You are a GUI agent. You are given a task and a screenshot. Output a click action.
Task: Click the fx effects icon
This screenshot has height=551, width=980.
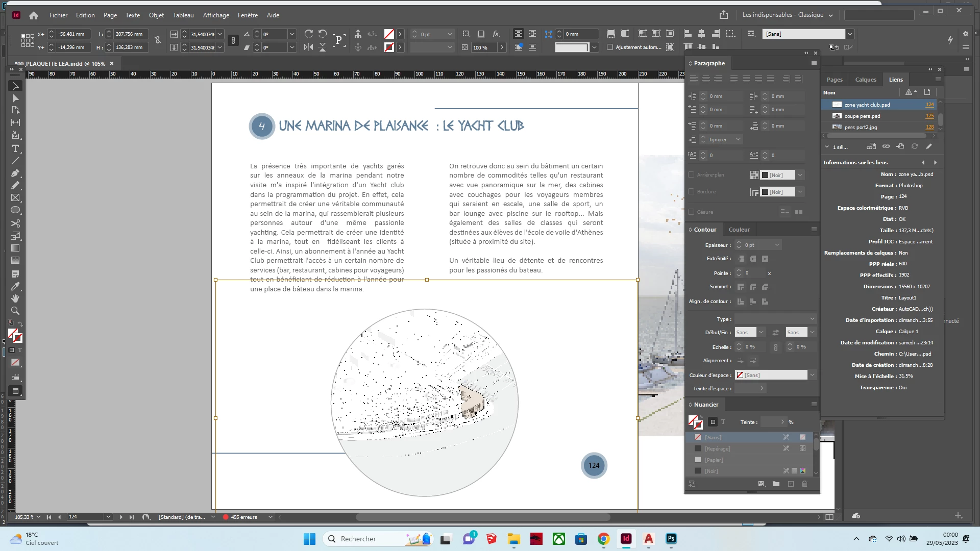(x=496, y=34)
